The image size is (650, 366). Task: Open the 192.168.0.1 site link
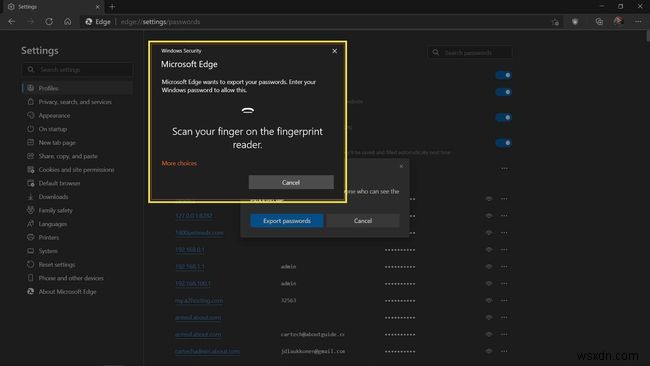click(x=189, y=250)
